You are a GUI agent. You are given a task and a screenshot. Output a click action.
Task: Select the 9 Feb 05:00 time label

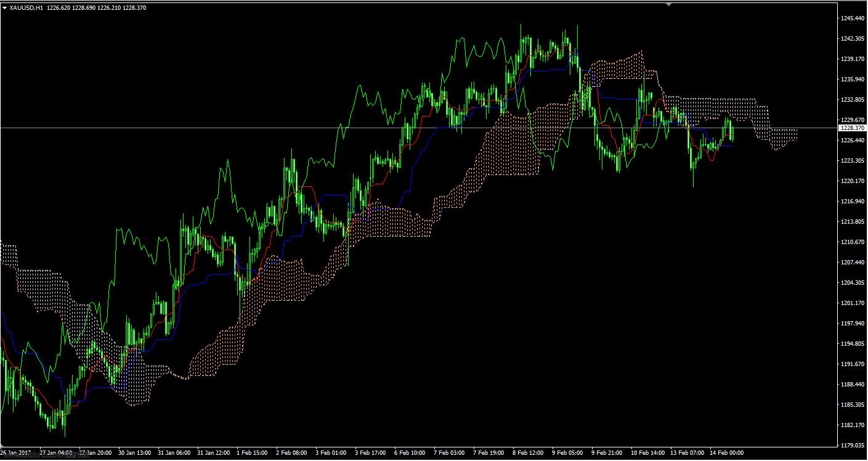[568, 454]
